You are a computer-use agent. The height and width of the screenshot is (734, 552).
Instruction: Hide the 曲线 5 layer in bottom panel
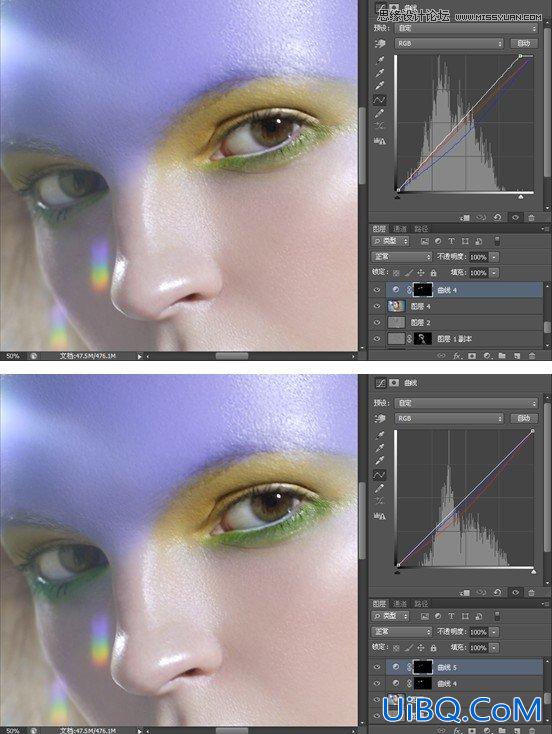[377, 667]
